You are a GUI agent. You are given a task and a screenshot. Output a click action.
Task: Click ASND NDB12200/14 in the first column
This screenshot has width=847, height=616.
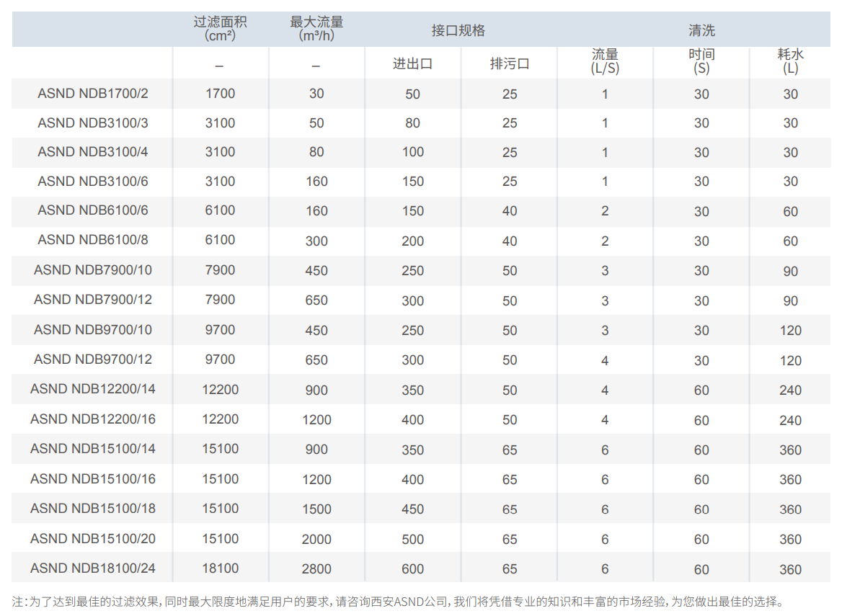point(93,389)
